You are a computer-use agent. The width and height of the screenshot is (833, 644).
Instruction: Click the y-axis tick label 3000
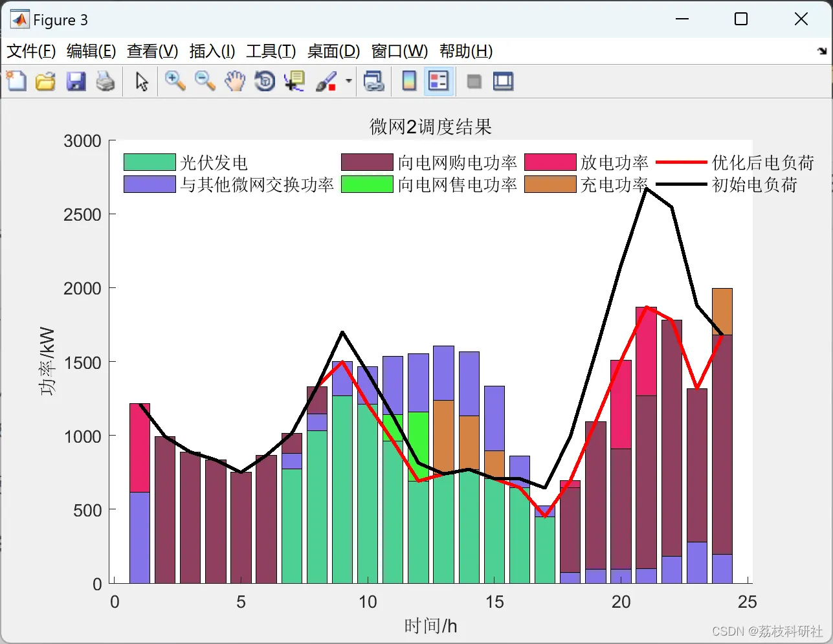pyautogui.click(x=83, y=141)
